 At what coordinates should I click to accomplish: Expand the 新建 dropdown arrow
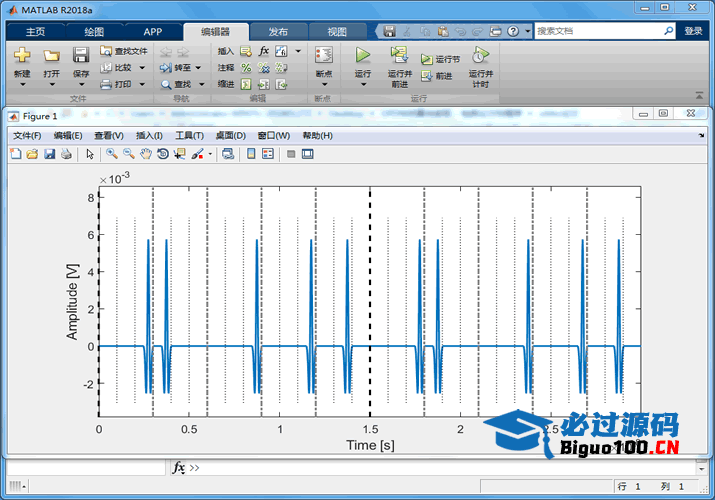[x=22, y=85]
